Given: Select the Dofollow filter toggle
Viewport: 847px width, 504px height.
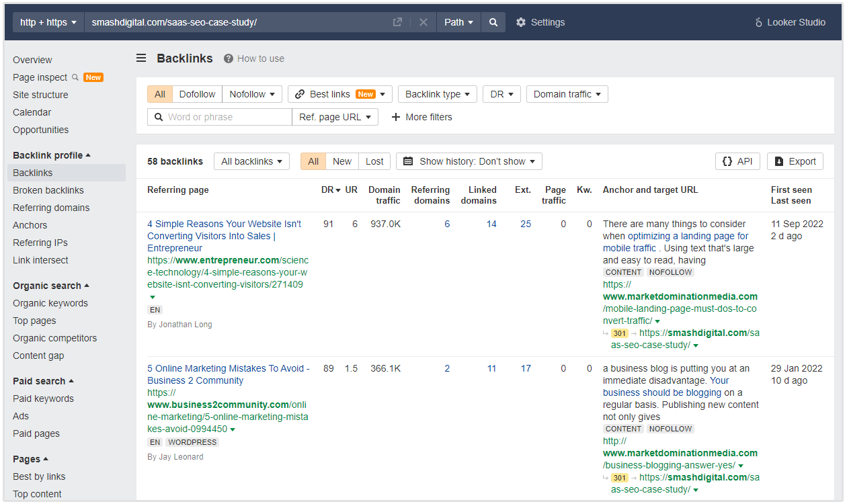Looking at the screenshot, I should click(x=197, y=94).
